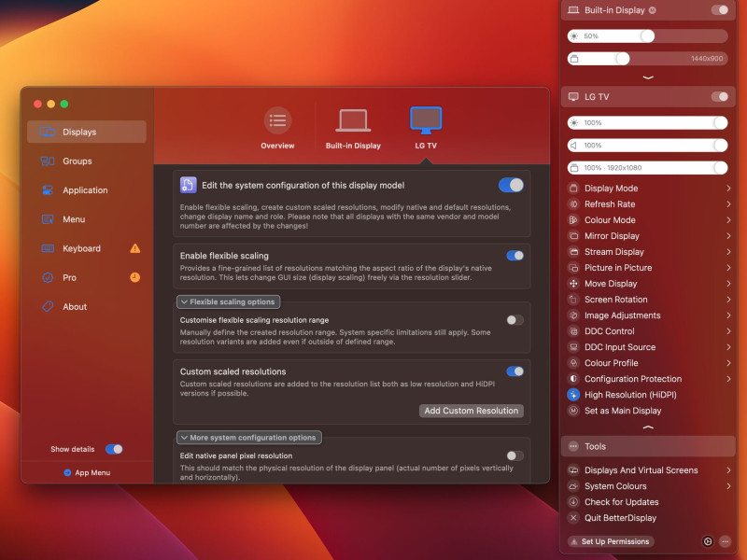Toggle the LG TV switch in menu
Screen dimensions: 747x560
[720, 97]
